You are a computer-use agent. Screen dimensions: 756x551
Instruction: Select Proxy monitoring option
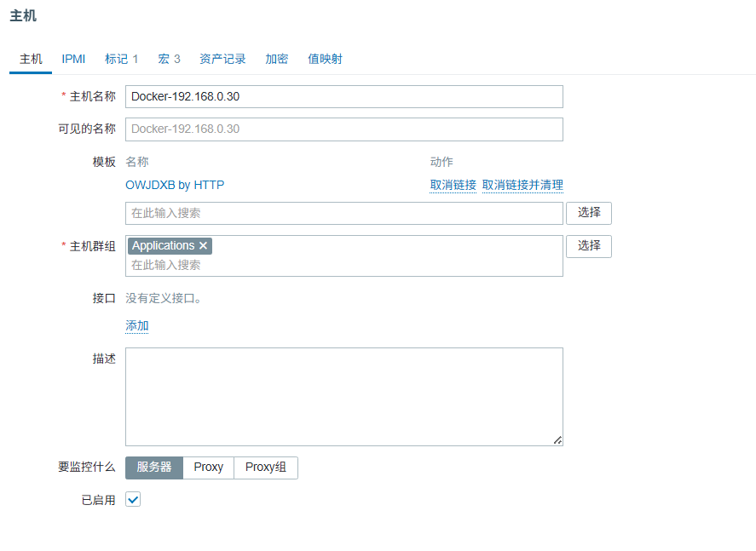click(208, 468)
